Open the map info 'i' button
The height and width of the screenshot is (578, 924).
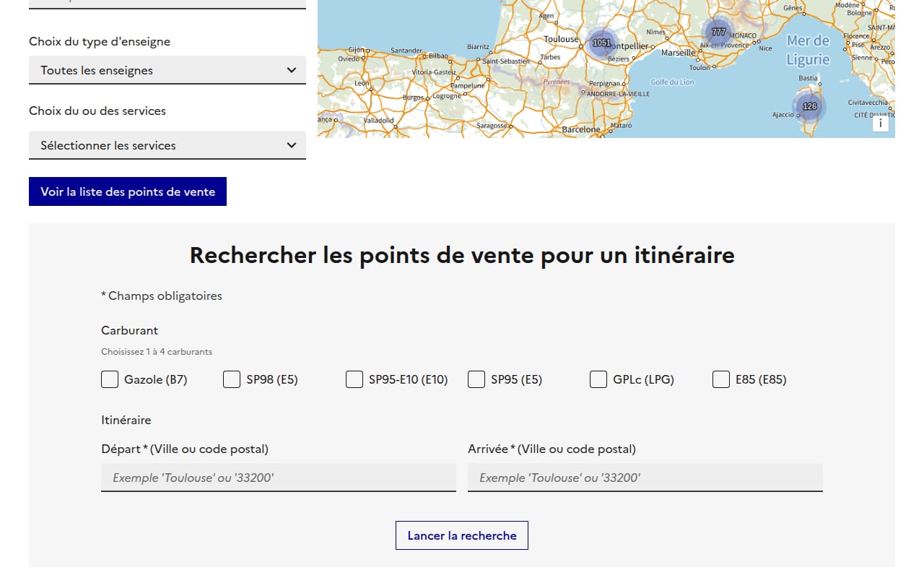880,124
